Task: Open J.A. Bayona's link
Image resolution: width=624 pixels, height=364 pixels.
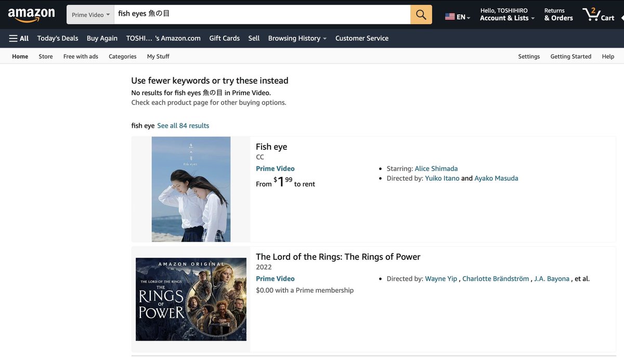Action: pos(552,279)
